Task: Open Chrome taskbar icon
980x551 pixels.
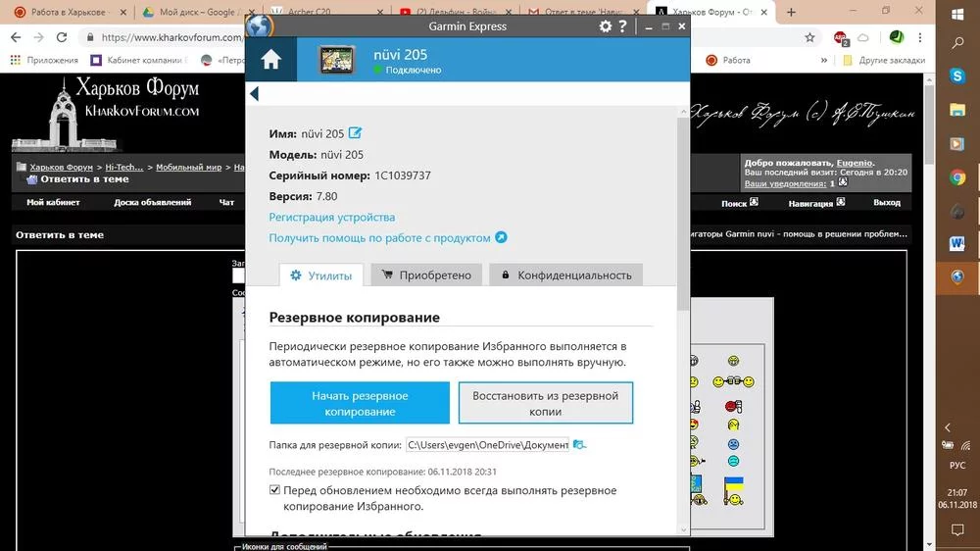Action: tap(957, 177)
